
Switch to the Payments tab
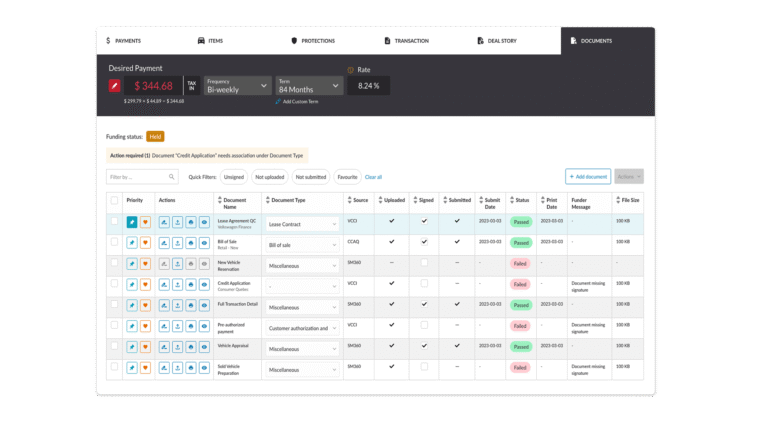pos(124,41)
